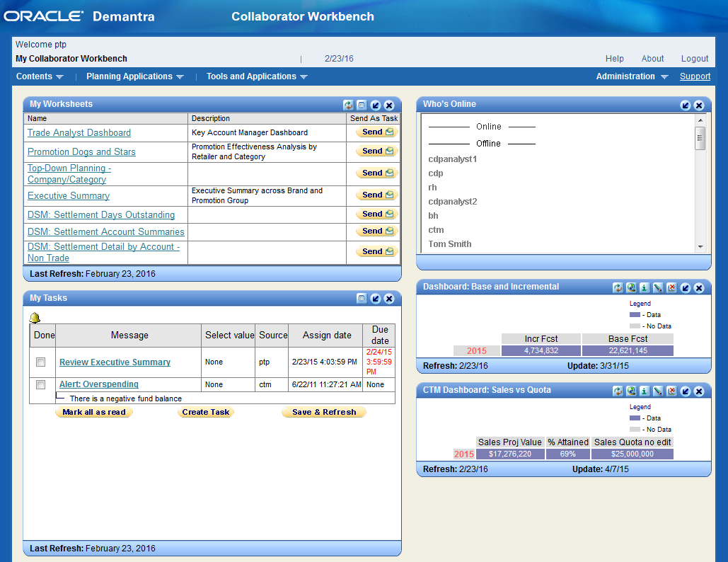The width and height of the screenshot is (728, 562).
Task: Send Promotion Dogs and Stars as task
Action: [x=378, y=151]
